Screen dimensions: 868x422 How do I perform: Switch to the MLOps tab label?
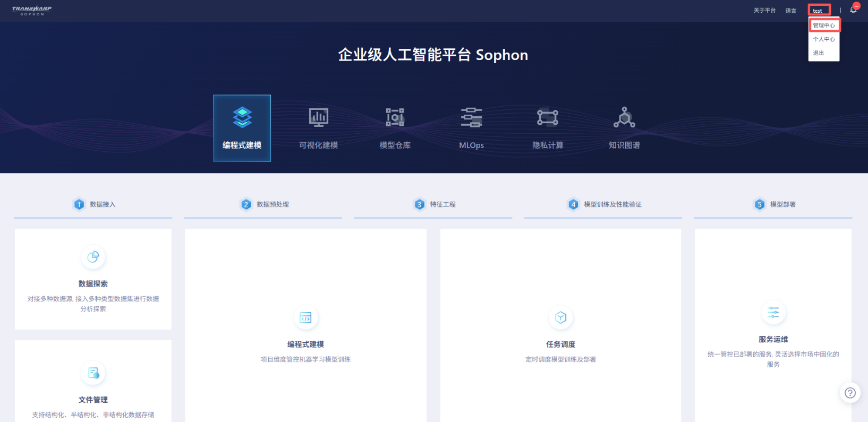(472, 145)
